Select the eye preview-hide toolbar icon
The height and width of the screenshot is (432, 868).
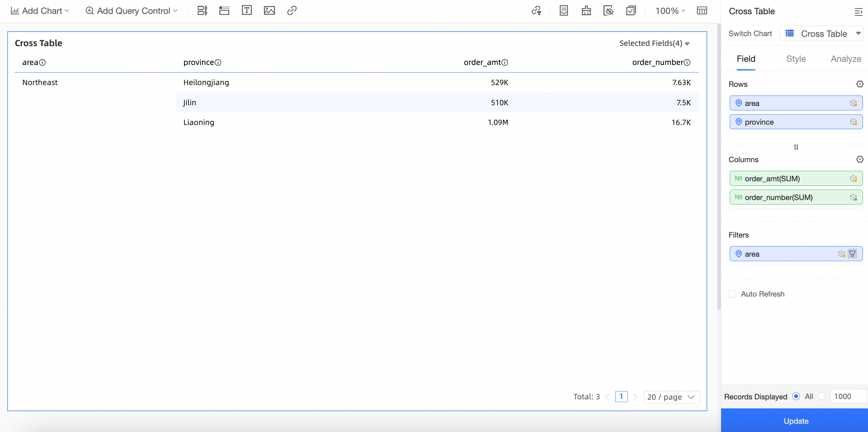coord(608,11)
